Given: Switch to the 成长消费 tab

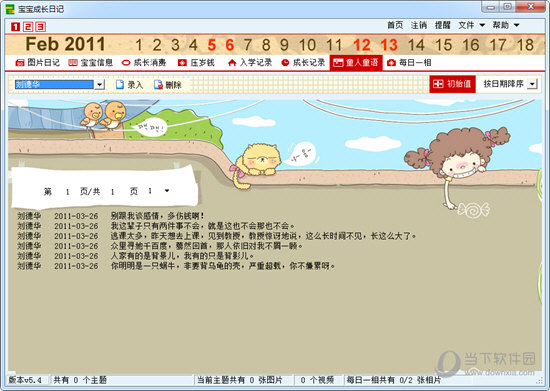Looking at the screenshot, I should tap(144, 63).
